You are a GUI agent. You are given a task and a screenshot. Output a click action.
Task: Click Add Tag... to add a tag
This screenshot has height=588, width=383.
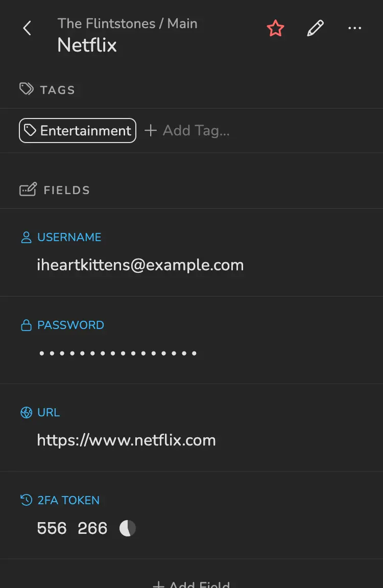(x=187, y=131)
